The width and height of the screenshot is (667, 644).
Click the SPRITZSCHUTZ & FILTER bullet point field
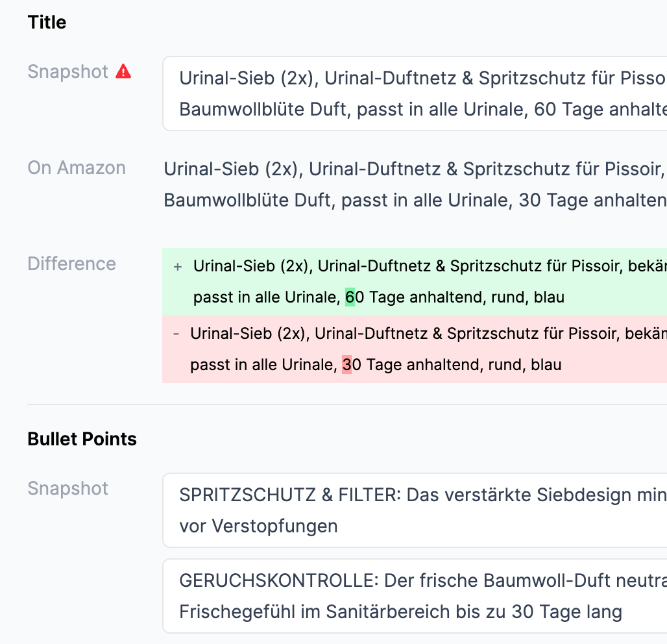[x=415, y=510]
